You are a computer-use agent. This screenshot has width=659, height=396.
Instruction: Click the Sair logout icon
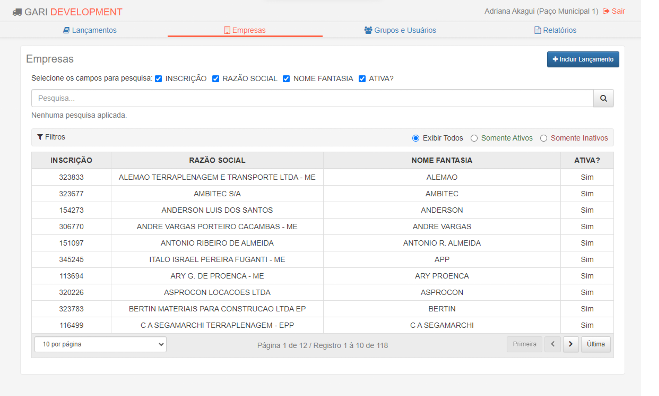[x=606, y=11]
